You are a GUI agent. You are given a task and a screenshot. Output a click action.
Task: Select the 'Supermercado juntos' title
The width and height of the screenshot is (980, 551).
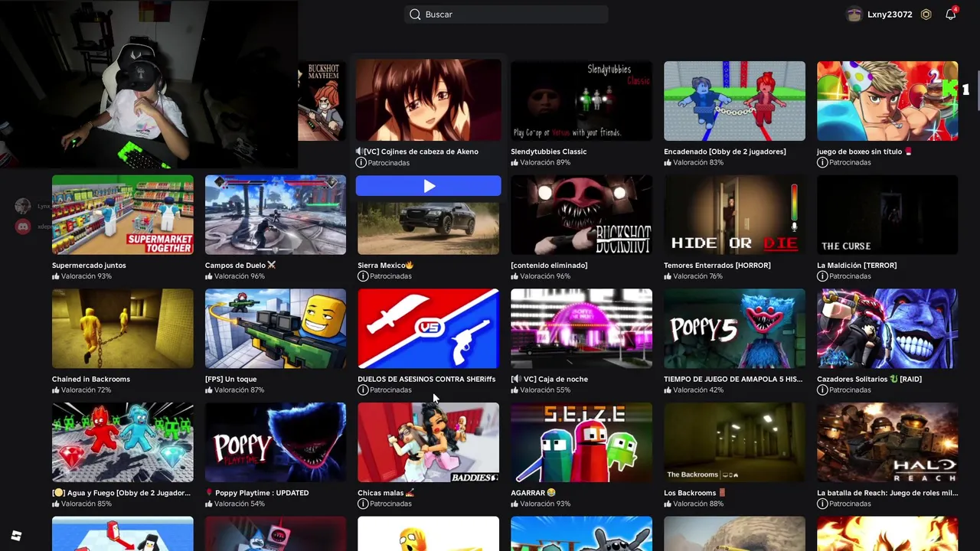(89, 266)
